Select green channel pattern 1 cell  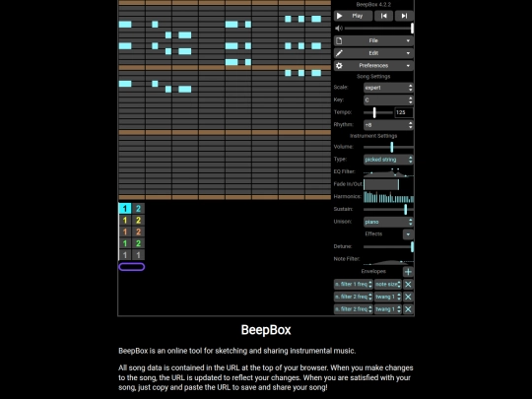[x=125, y=243]
